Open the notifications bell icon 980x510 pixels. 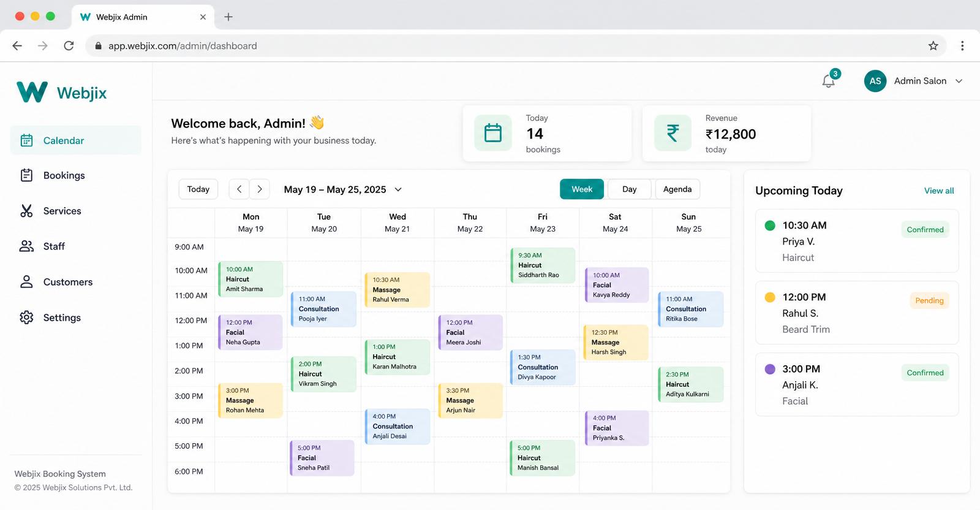pos(829,81)
